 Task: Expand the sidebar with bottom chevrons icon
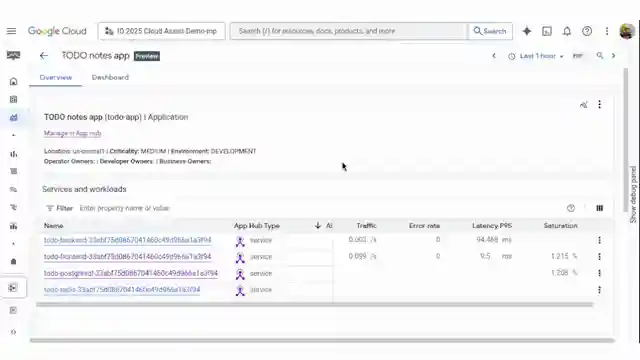[13, 332]
